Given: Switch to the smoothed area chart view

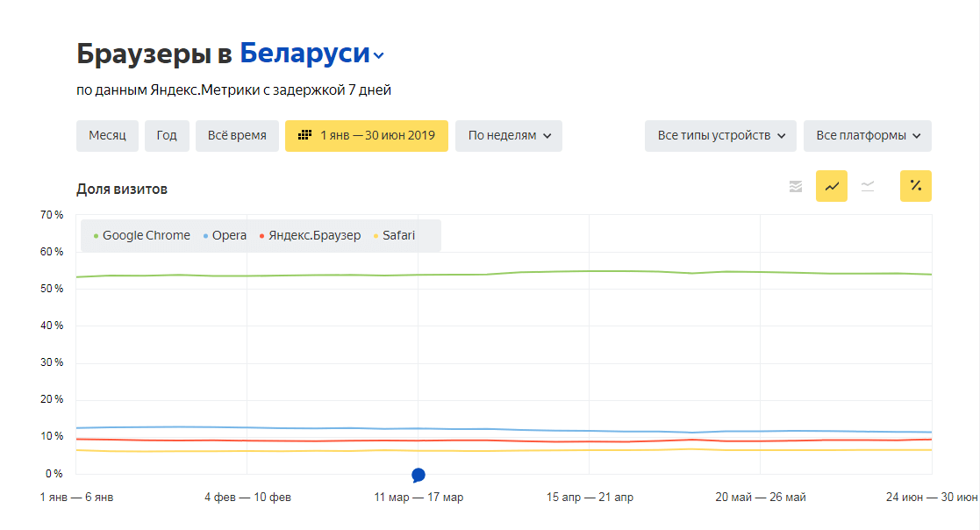Looking at the screenshot, I should [868, 185].
